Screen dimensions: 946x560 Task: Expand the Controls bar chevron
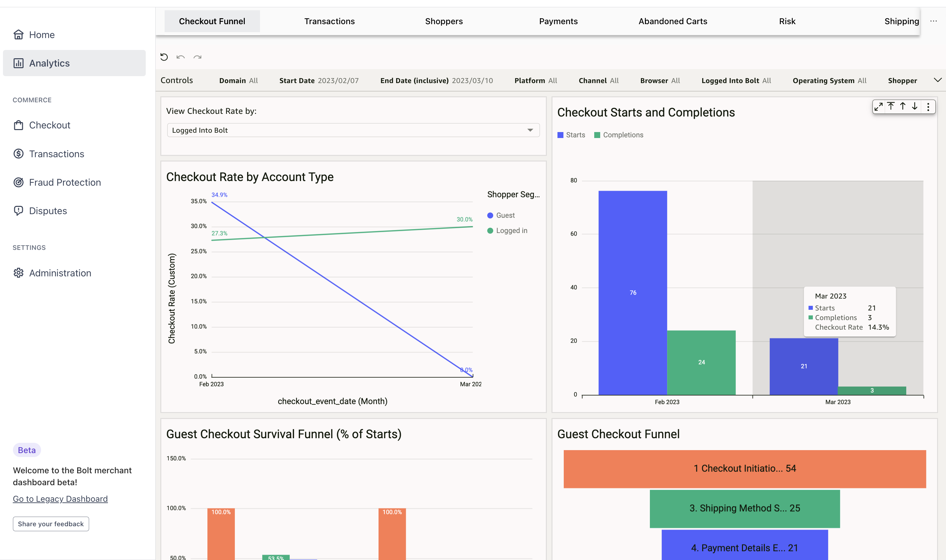point(938,80)
